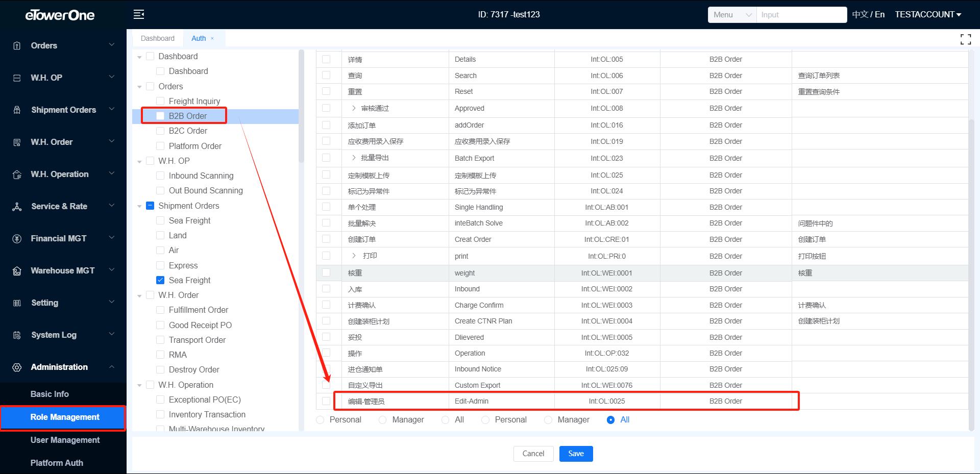Click the W.H. Order sidebar icon
980x474 pixels.
[17, 142]
